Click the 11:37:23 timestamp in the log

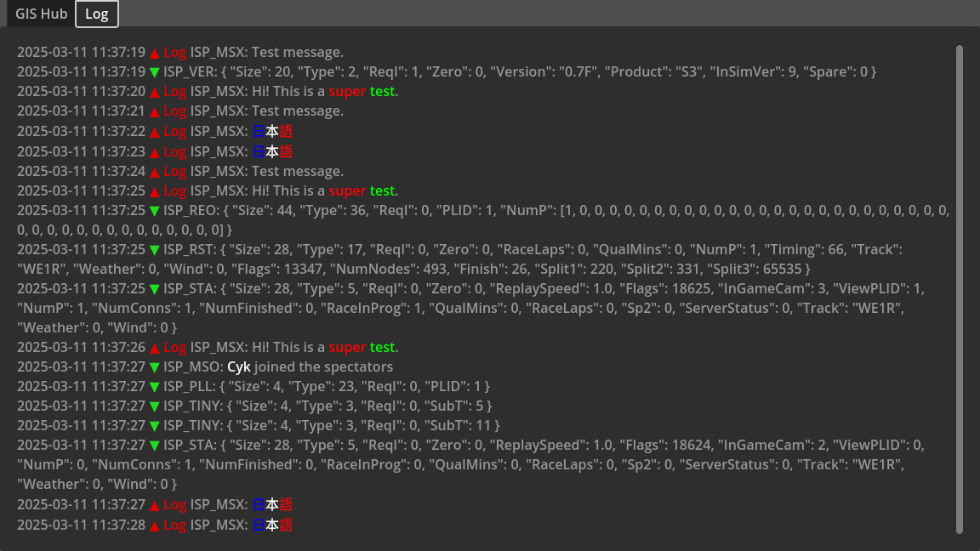81,151
